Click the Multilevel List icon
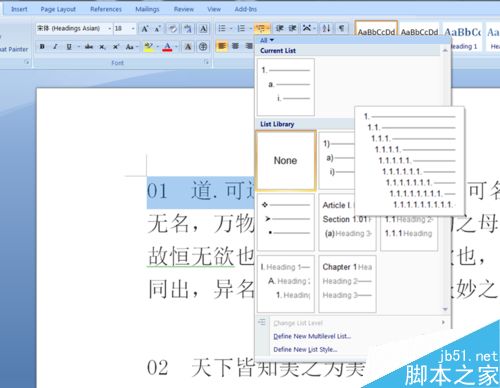 (x=262, y=29)
